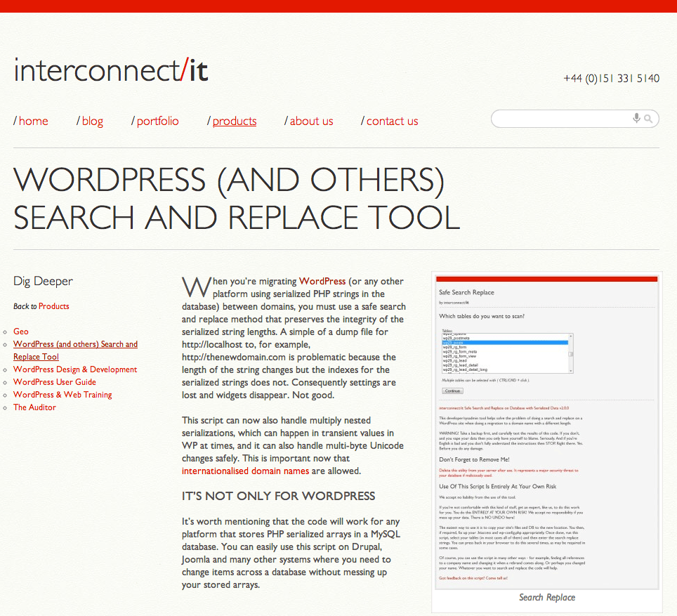
Task: Click the phone number +44 (0)151 331 5140
Action: coord(612,79)
